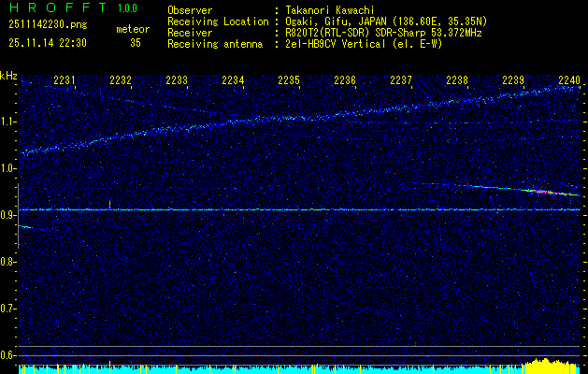
Task: Click the 0.7 kHz frequency label
Action: (7, 309)
